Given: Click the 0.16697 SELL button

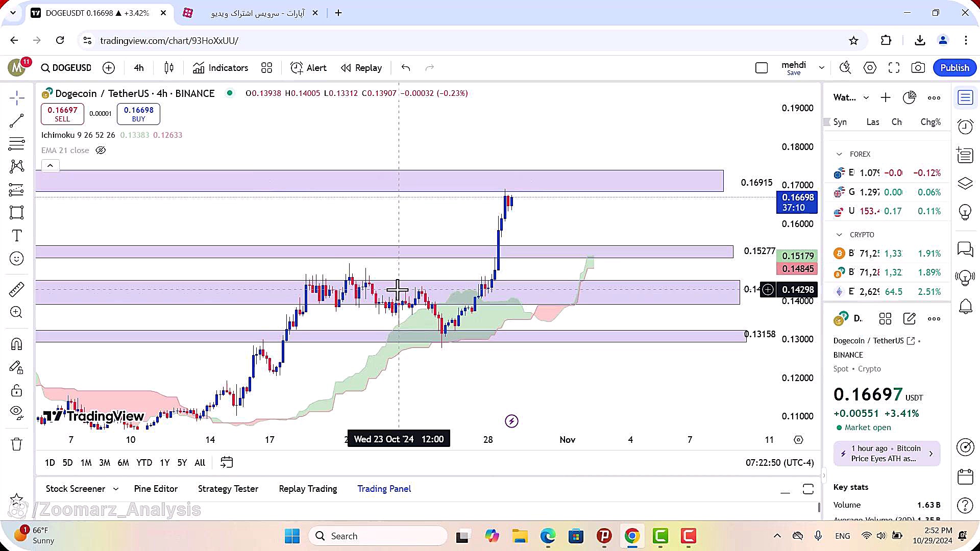Looking at the screenshot, I should [x=62, y=114].
